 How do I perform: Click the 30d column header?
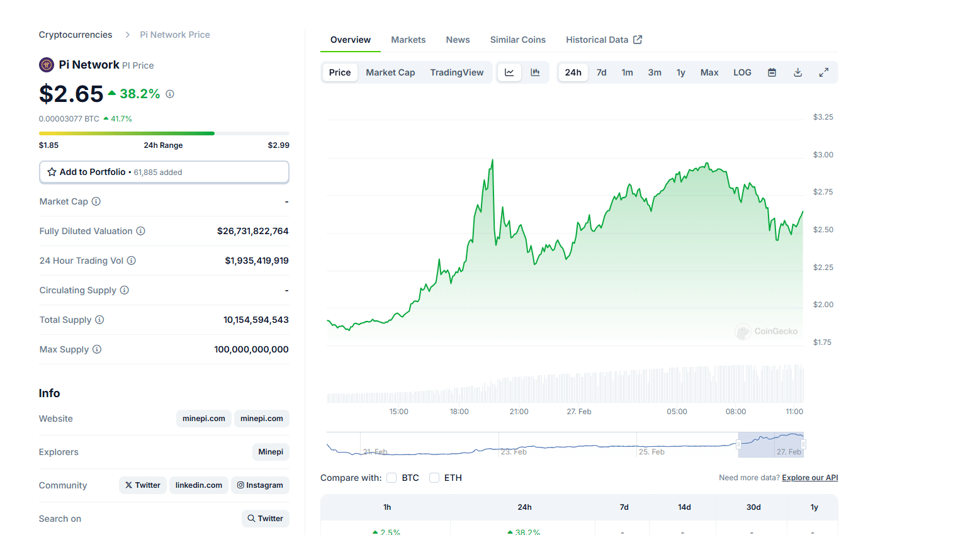[753, 507]
